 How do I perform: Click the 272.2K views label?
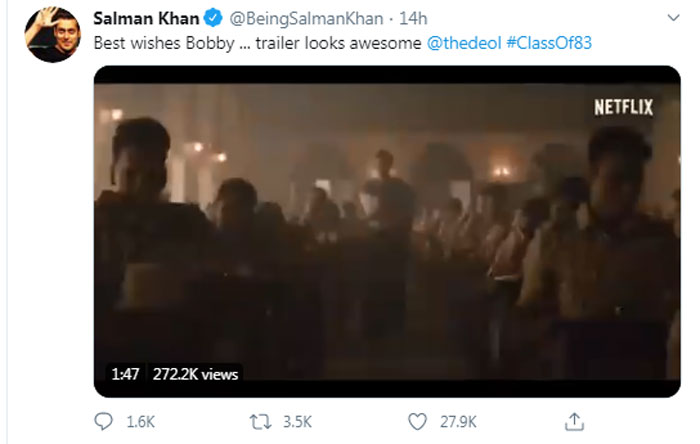(x=195, y=374)
